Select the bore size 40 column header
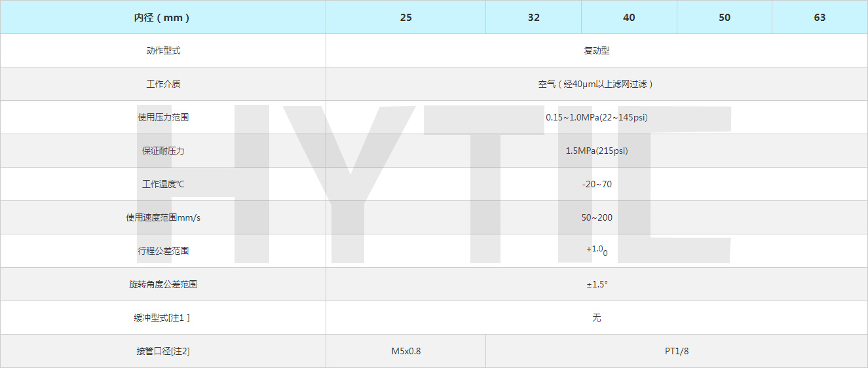 pos(629,17)
